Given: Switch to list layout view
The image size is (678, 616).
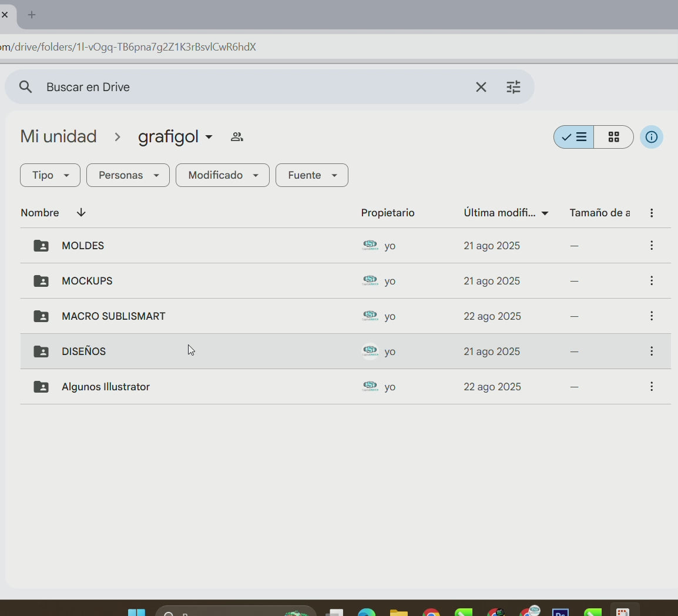Looking at the screenshot, I should click(x=574, y=137).
